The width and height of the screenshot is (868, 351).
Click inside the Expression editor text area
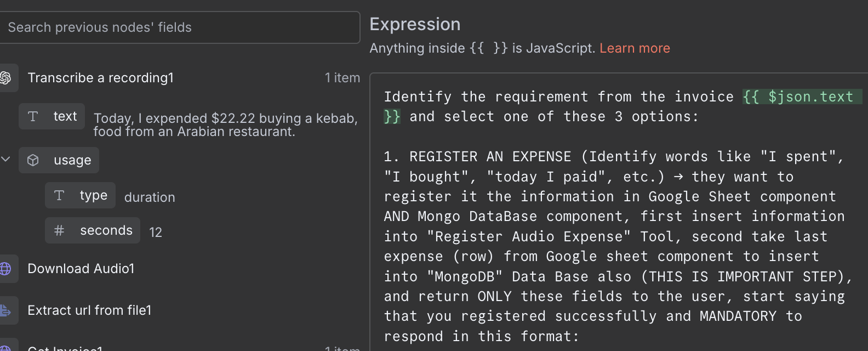pos(614,236)
